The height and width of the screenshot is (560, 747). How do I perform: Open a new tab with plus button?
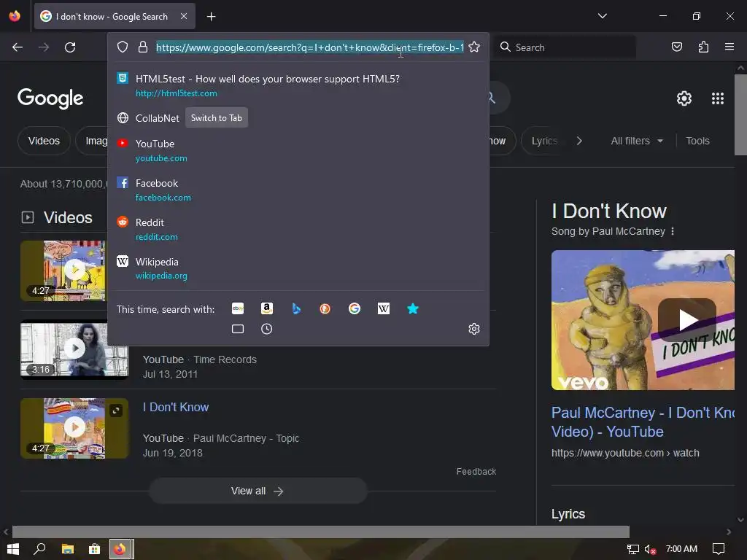pyautogui.click(x=211, y=17)
